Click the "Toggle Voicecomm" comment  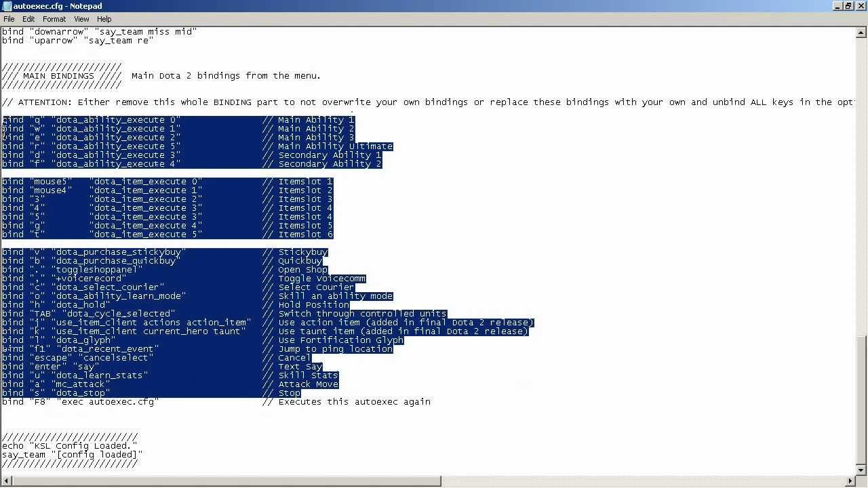click(321, 279)
